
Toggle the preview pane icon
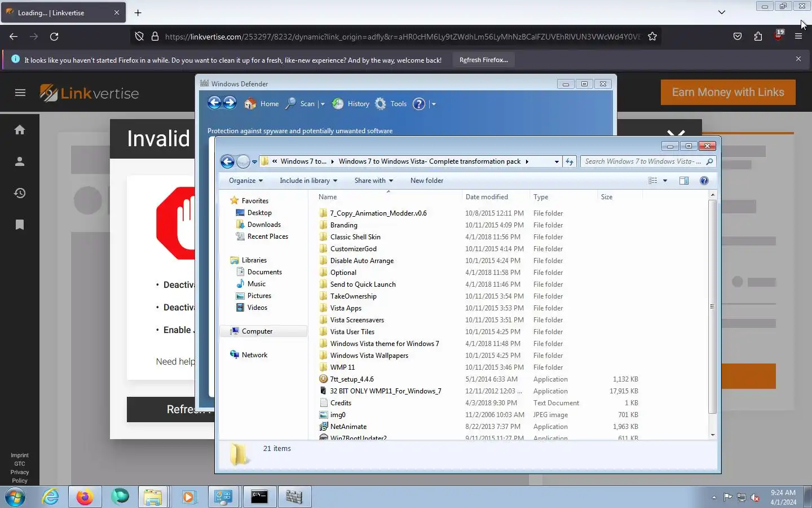click(684, 181)
